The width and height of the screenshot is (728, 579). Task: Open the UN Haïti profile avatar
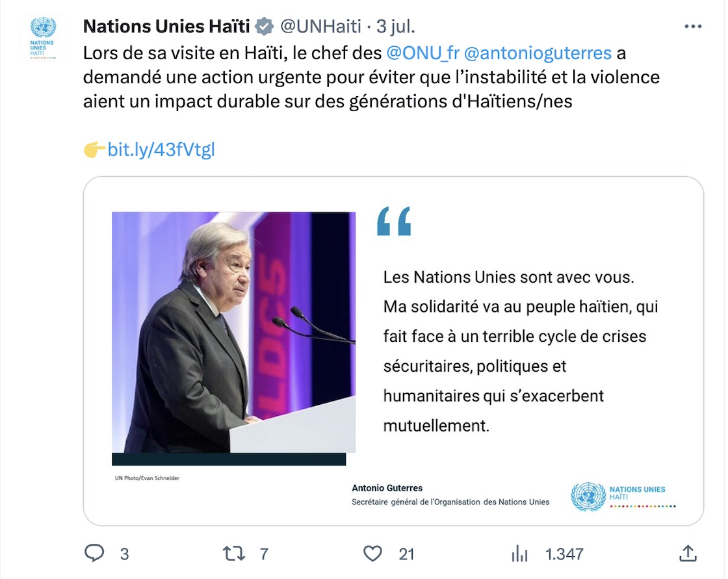click(x=43, y=36)
